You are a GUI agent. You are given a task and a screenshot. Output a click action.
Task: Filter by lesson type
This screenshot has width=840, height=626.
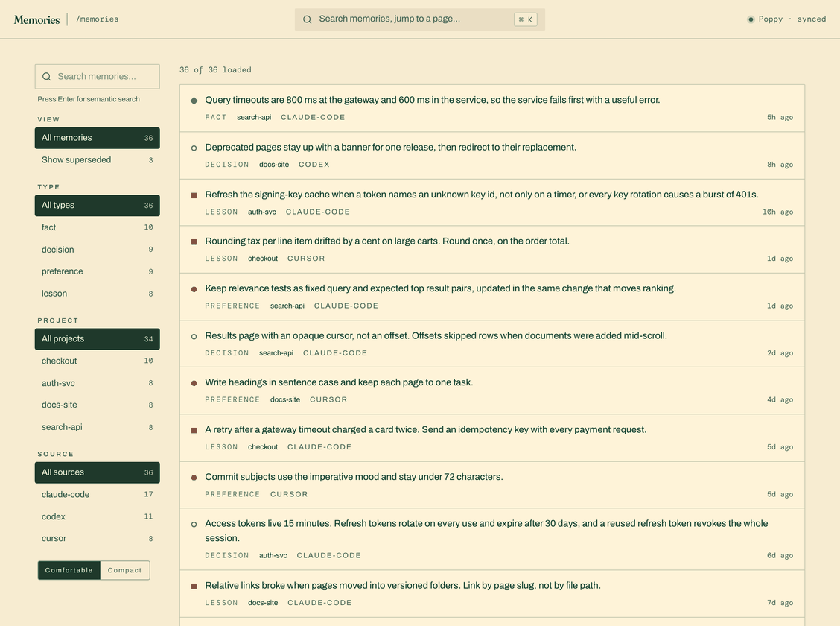(97, 294)
